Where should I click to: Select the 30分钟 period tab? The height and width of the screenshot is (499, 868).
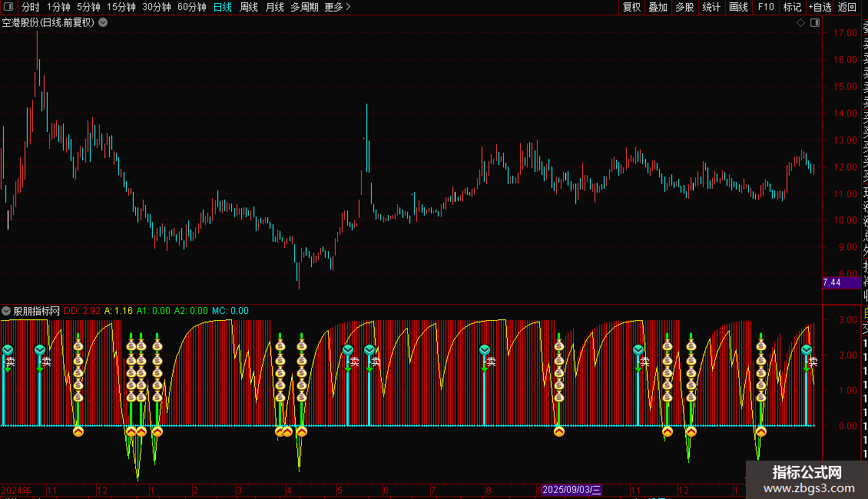coord(157,7)
